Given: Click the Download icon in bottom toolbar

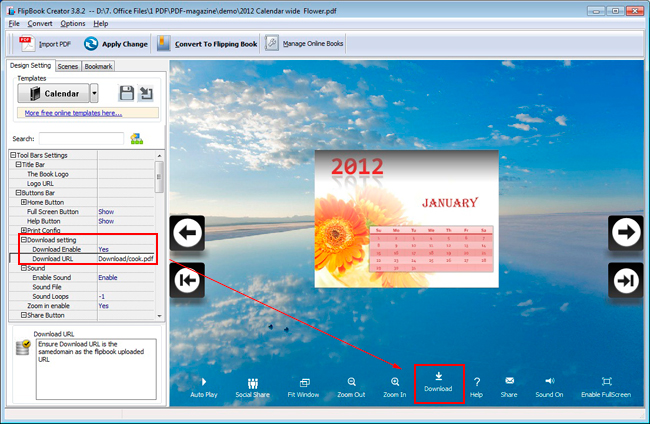Looking at the screenshot, I should pos(438,375).
